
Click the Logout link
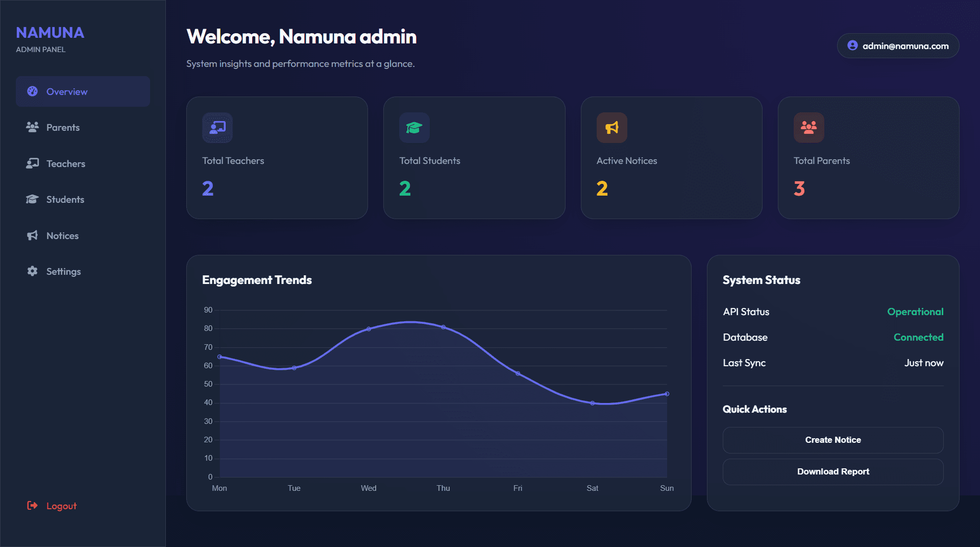coord(61,506)
